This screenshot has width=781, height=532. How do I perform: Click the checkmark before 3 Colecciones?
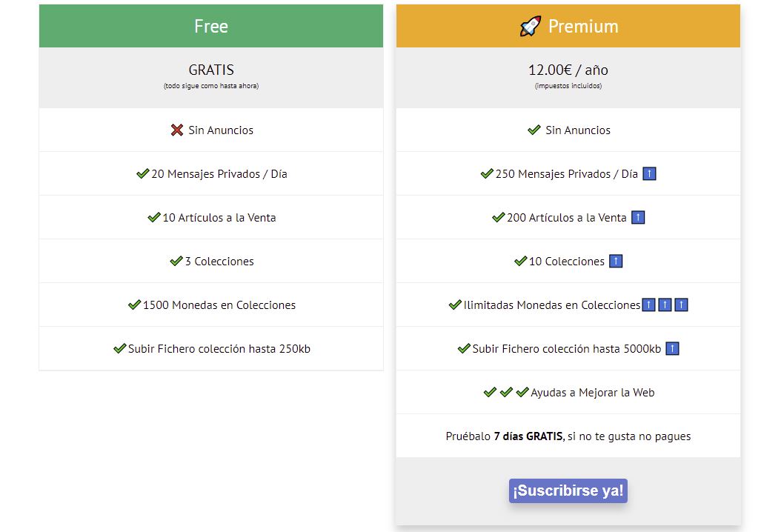[176, 261]
